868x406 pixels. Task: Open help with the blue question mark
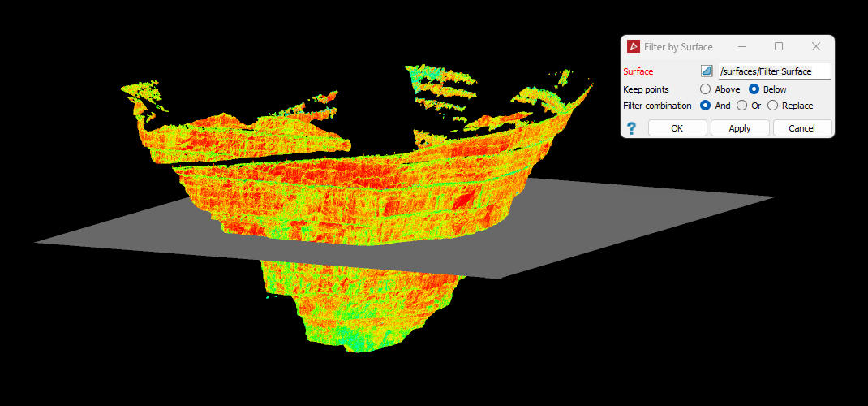pos(632,128)
